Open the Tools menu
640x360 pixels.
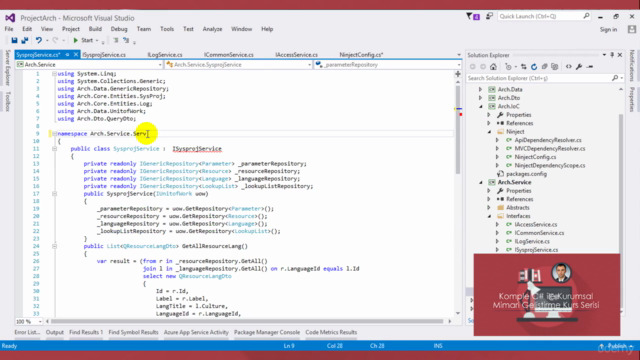pos(167,29)
